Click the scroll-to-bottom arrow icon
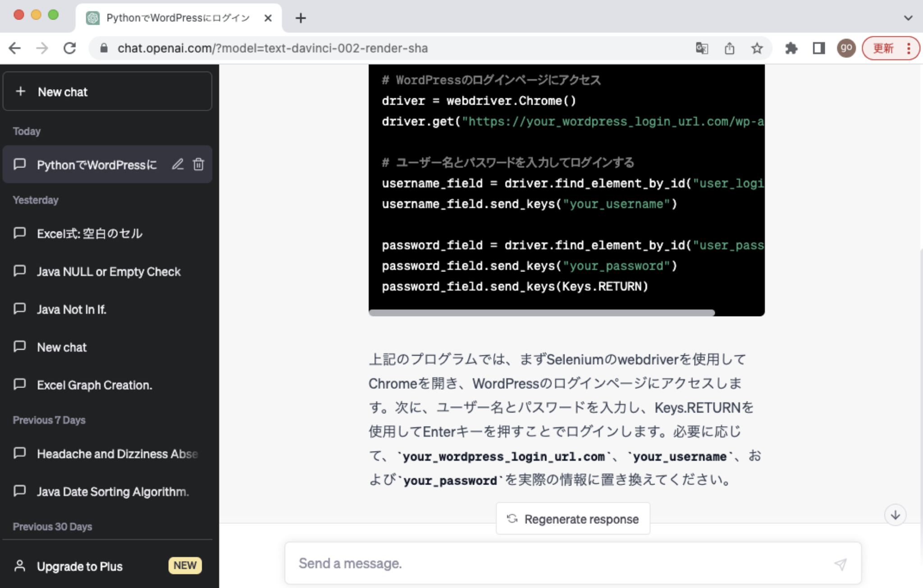 (x=895, y=515)
